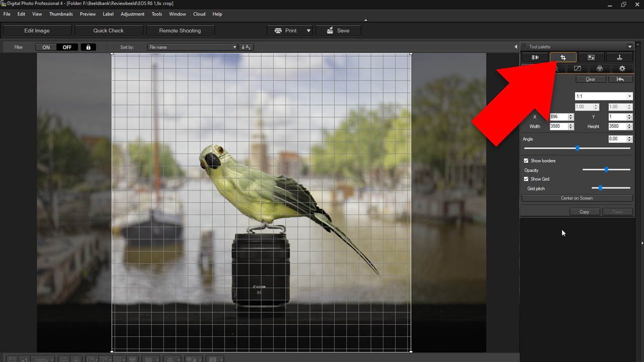The height and width of the screenshot is (362, 644).
Task: Open the partial adjustment tool tab
Action: click(591, 57)
